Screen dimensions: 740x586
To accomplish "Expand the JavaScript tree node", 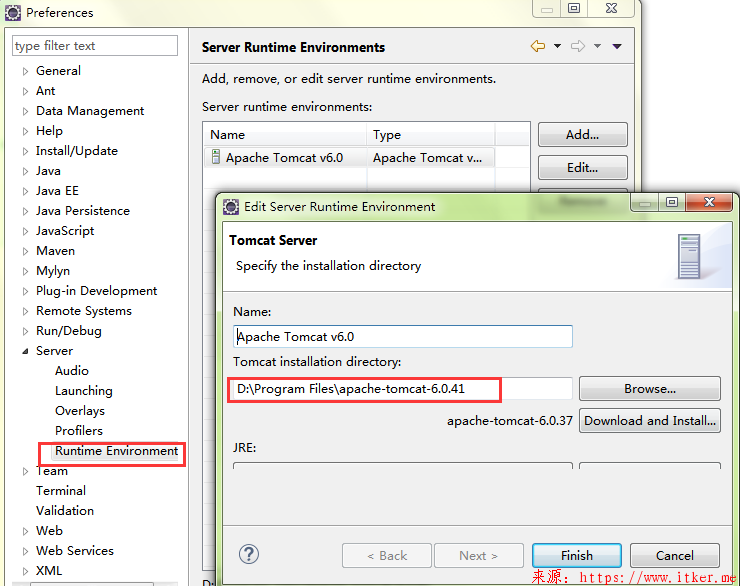I will point(25,231).
